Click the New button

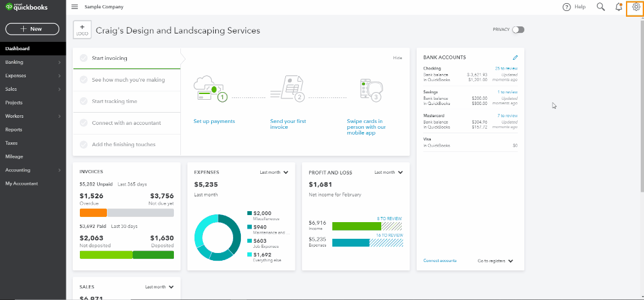click(x=32, y=29)
